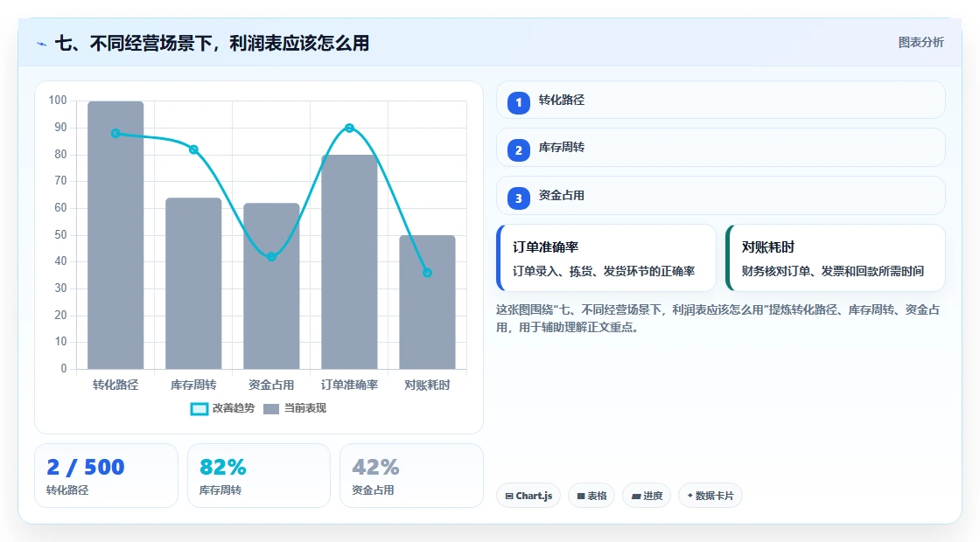Click the number 3 badge for 资金占用

tap(519, 198)
